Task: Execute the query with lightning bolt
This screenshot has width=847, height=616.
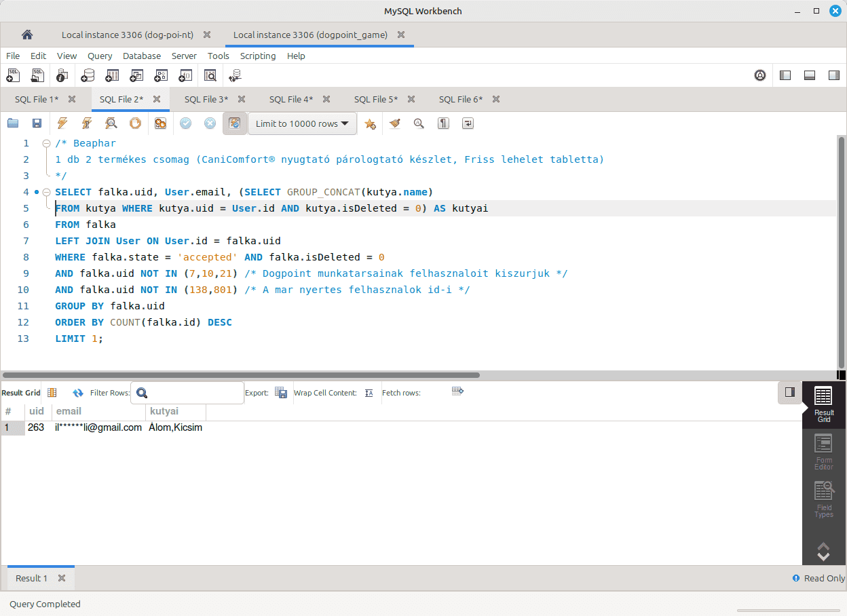Action: pyautogui.click(x=62, y=123)
